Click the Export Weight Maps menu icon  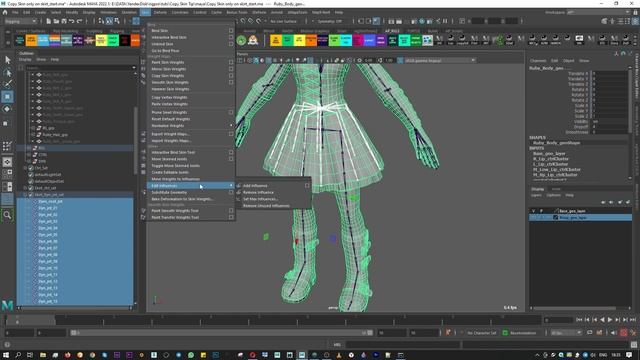[x=143, y=134]
